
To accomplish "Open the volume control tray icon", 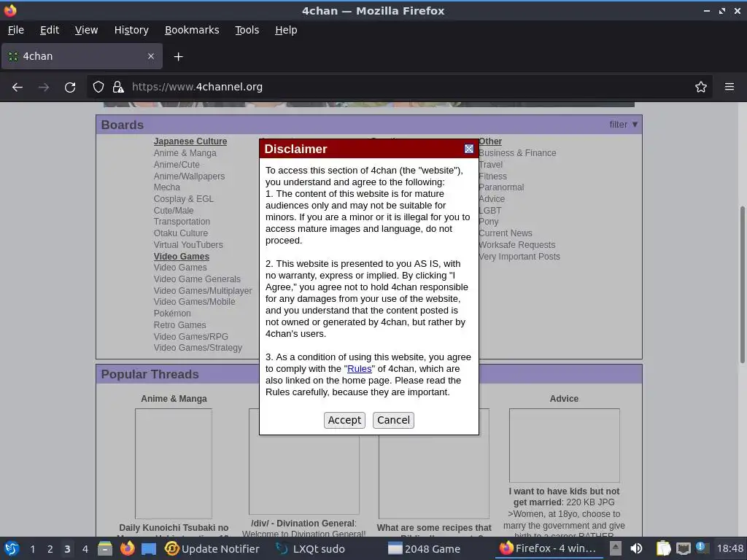I will 636,548.
